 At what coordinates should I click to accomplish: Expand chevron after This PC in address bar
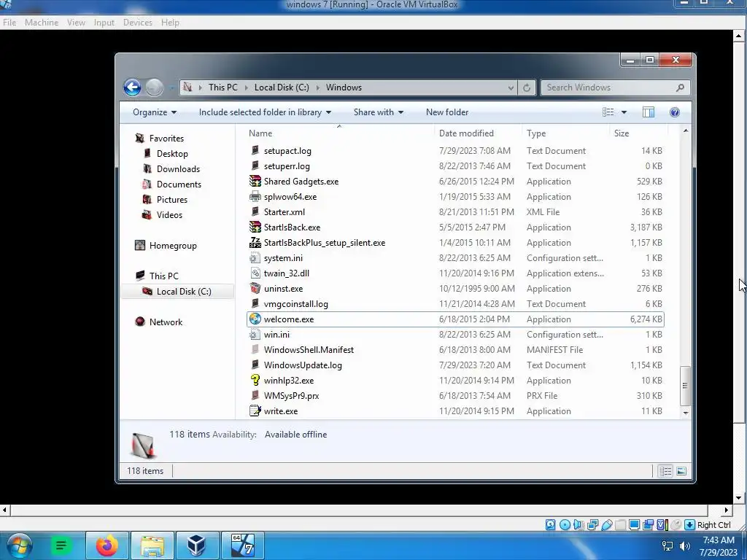coord(247,87)
